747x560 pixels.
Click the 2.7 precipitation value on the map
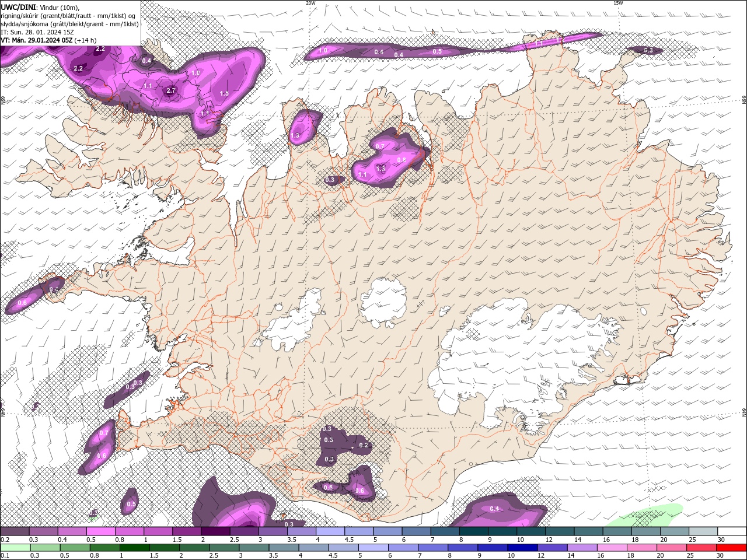click(x=171, y=90)
